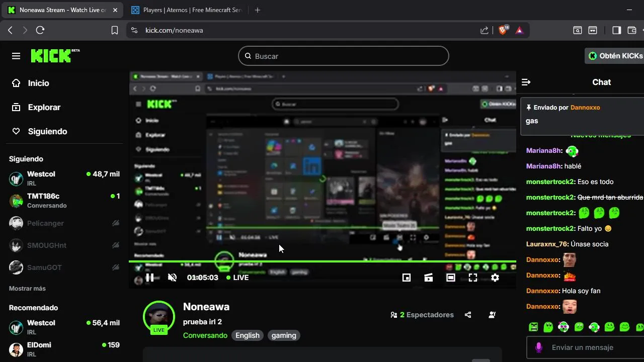The image size is (644, 362).
Task: Open recommended ElDomi channel
Action: pos(64,349)
